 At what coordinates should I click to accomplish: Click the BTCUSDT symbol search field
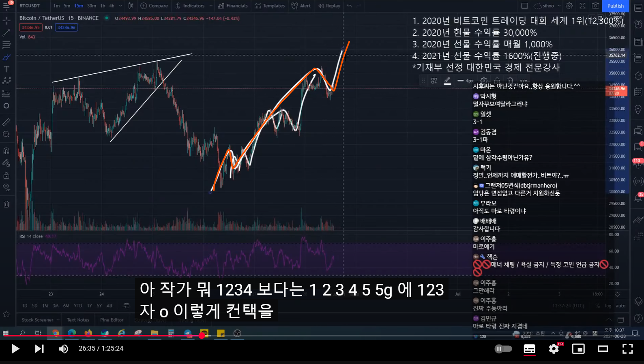(x=30, y=6)
